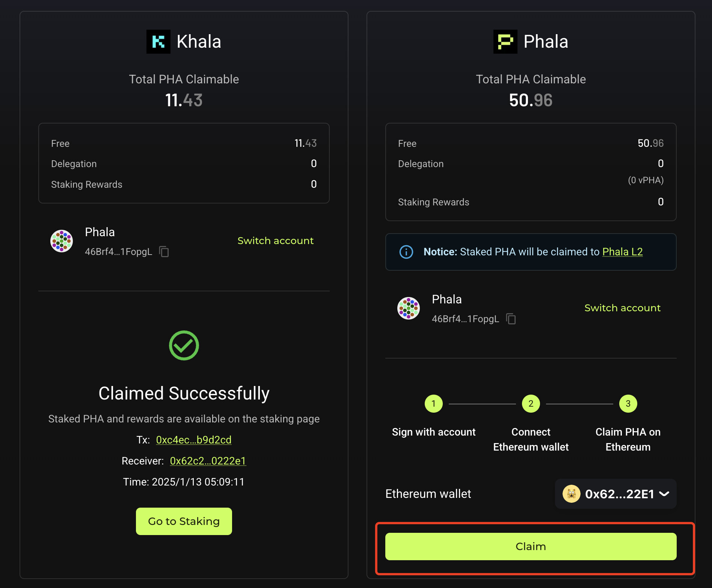Click the Phala logo icon
The height and width of the screenshot is (588, 712).
pyautogui.click(x=505, y=42)
